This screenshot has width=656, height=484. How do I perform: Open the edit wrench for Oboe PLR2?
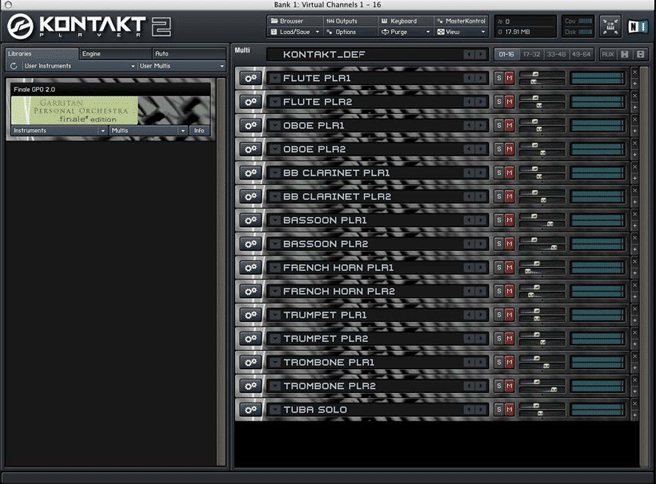click(x=251, y=149)
